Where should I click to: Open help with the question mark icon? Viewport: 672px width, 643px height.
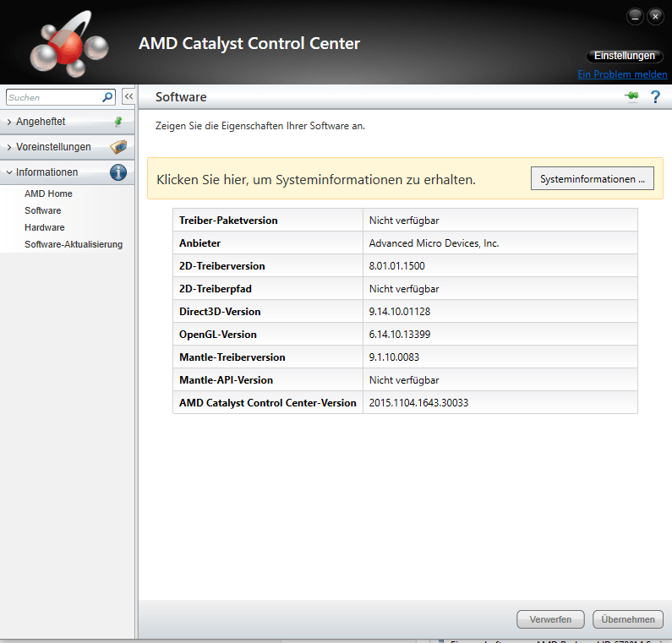(655, 97)
